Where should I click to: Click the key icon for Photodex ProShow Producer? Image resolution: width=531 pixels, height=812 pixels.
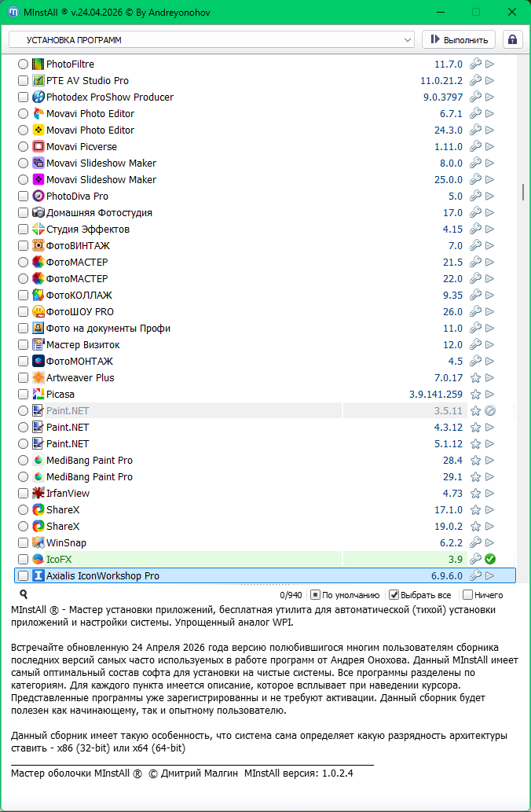(x=475, y=97)
